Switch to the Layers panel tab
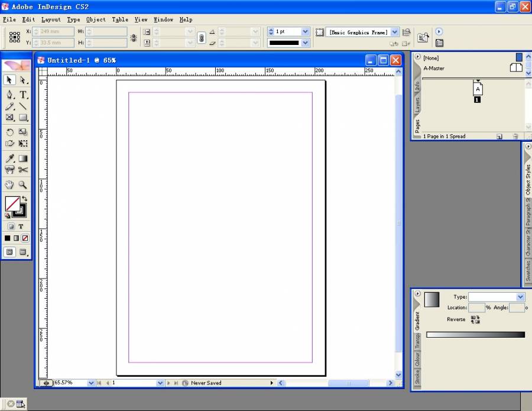This screenshot has width=532, height=411. click(x=417, y=105)
